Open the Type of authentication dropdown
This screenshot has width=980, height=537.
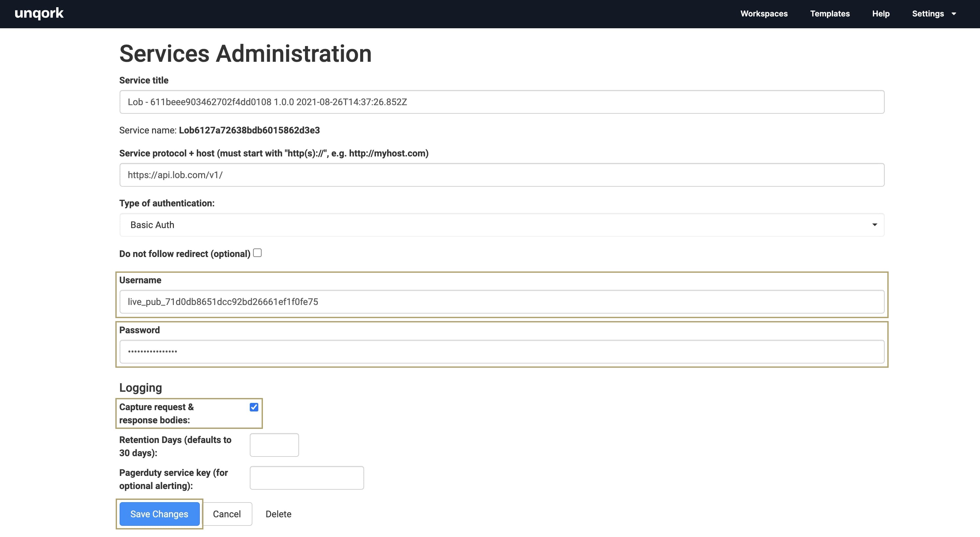pyautogui.click(x=502, y=225)
